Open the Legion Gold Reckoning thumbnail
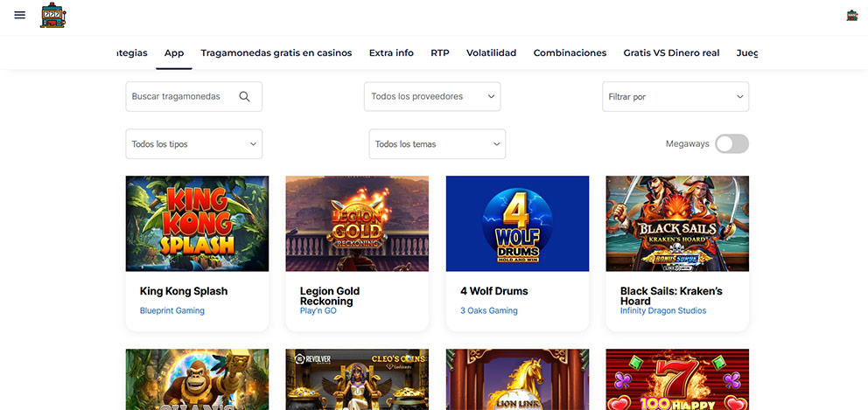 (357, 224)
